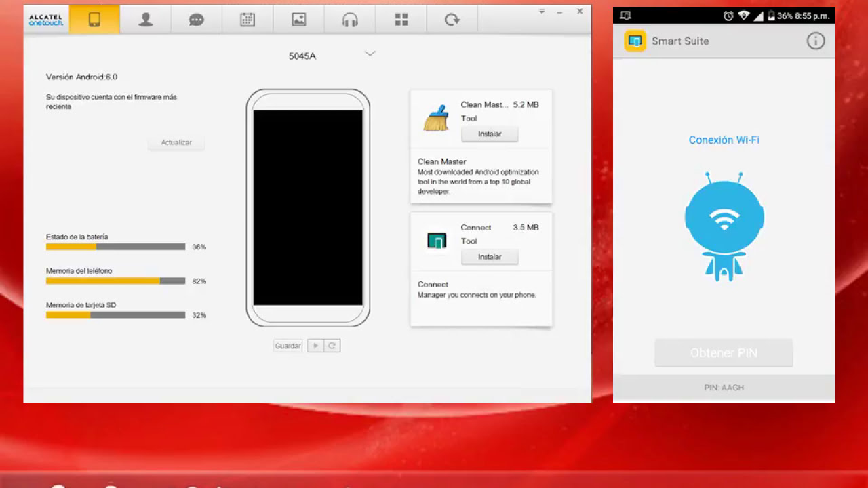The width and height of the screenshot is (868, 488).
Task: Click 'Manager you connects on your phone' text
Action: click(477, 295)
